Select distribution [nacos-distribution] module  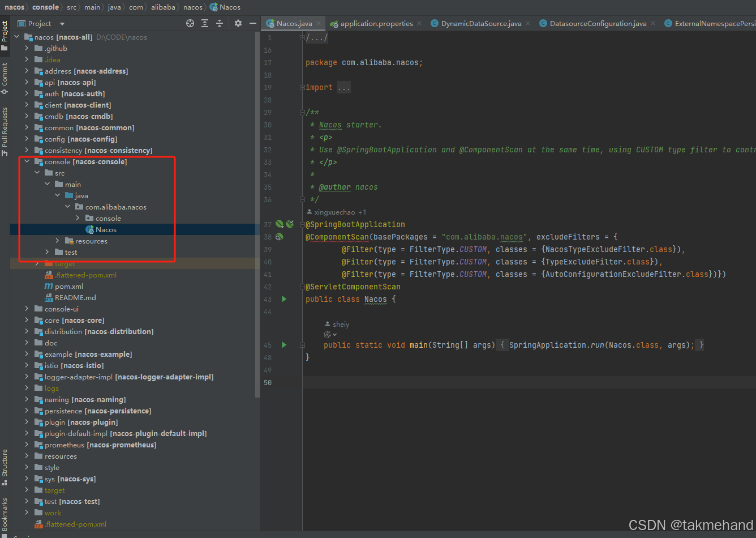coord(99,331)
